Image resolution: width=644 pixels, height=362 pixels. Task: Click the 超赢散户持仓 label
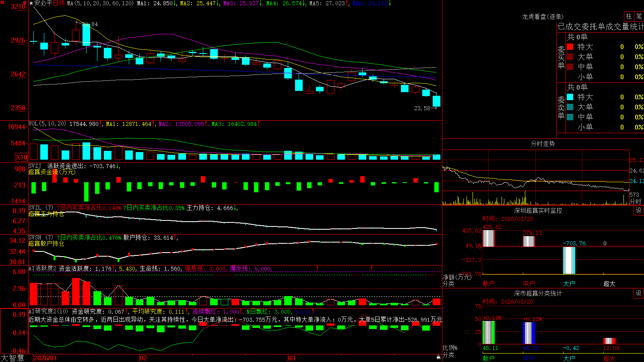[x=46, y=243]
